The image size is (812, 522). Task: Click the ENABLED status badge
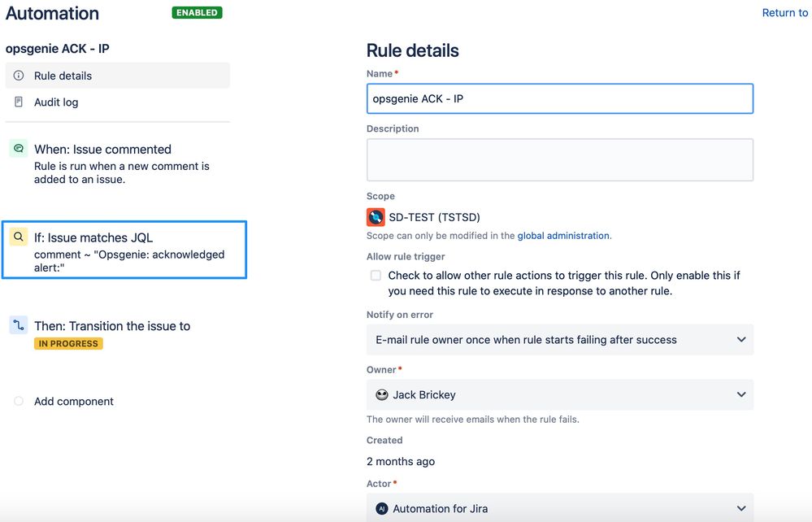(x=197, y=12)
